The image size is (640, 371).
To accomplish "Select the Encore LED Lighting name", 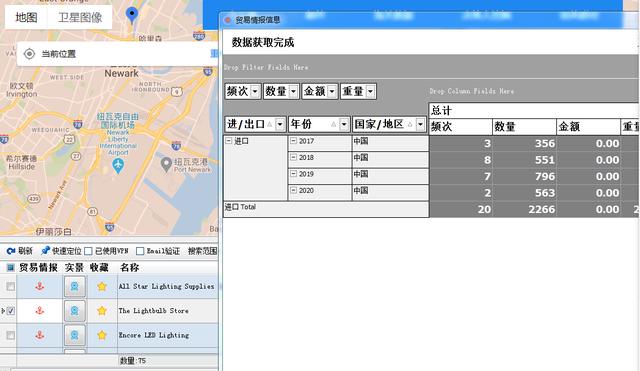I will point(154,335).
